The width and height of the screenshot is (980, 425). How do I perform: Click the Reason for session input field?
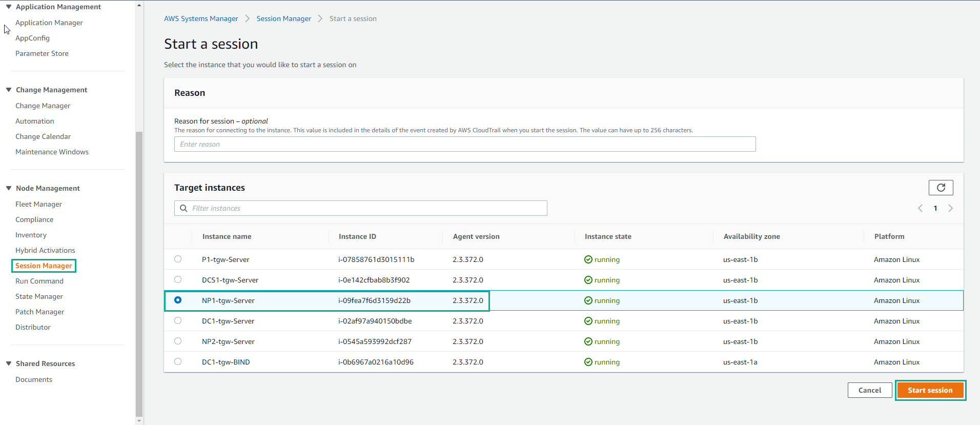click(x=465, y=144)
